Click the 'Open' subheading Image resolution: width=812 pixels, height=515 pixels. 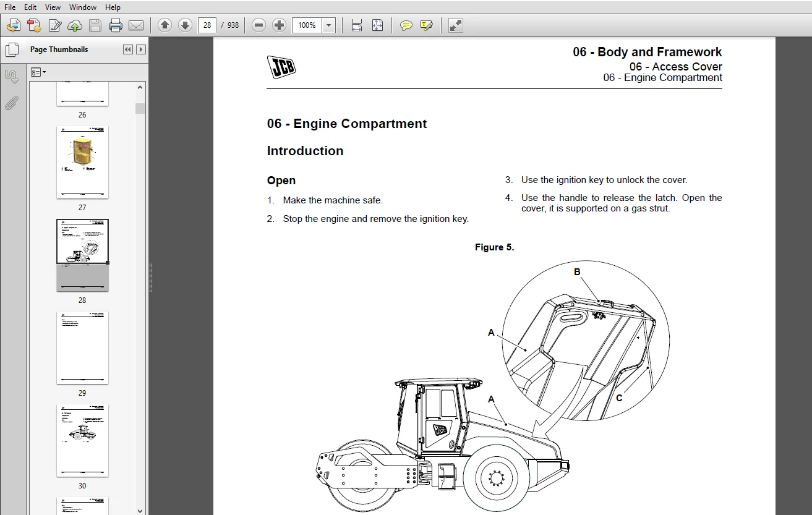point(281,181)
